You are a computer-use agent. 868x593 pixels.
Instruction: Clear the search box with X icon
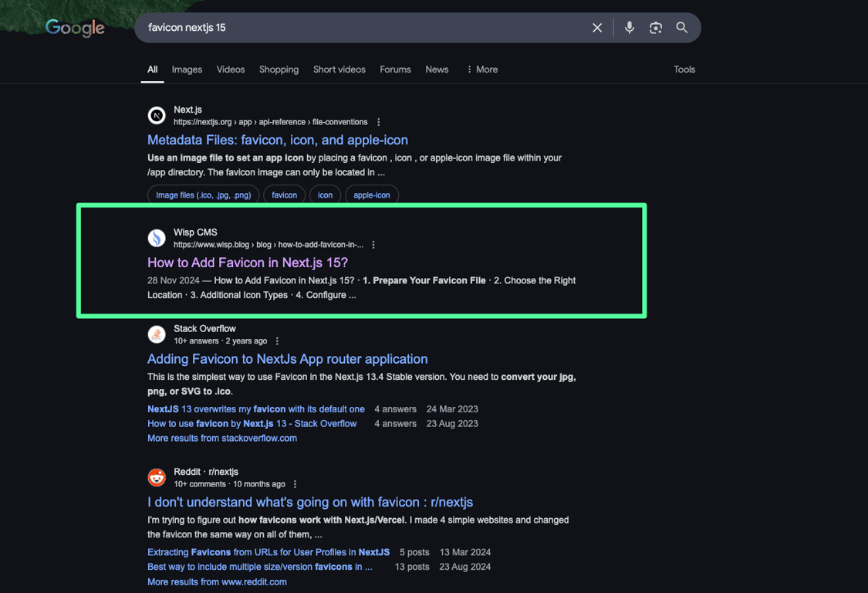pyautogui.click(x=596, y=28)
